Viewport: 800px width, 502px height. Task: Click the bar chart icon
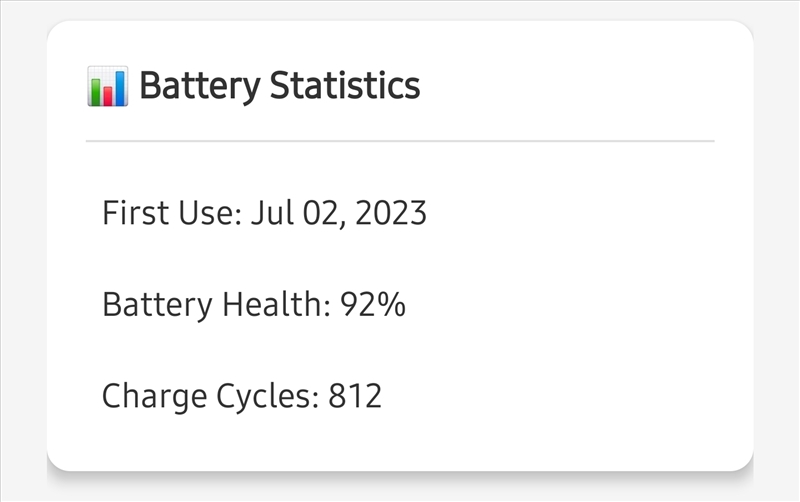107,87
